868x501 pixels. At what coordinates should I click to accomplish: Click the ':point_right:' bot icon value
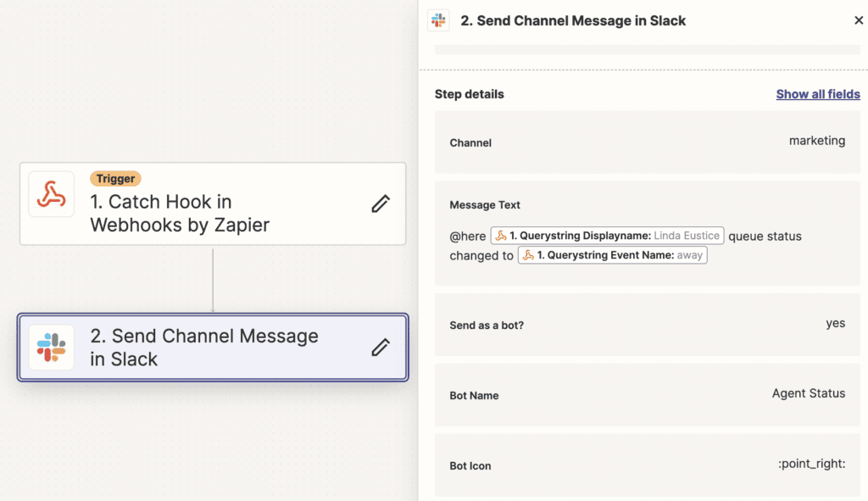tap(811, 464)
